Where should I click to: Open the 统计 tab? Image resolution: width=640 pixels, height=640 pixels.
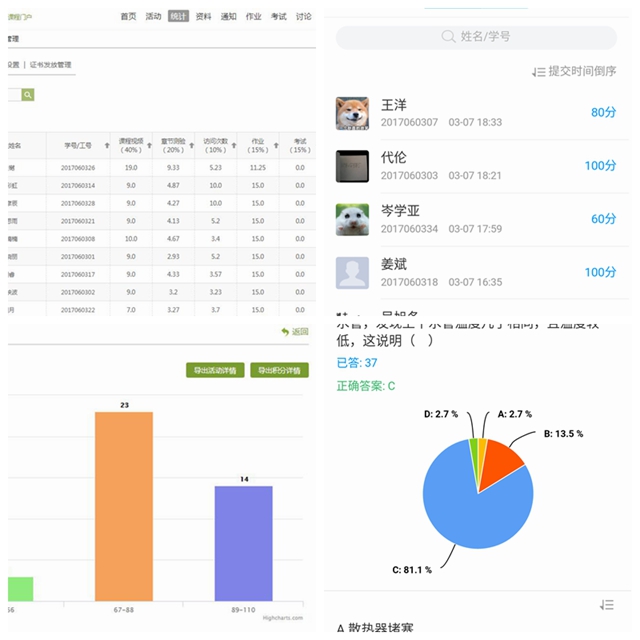[178, 16]
